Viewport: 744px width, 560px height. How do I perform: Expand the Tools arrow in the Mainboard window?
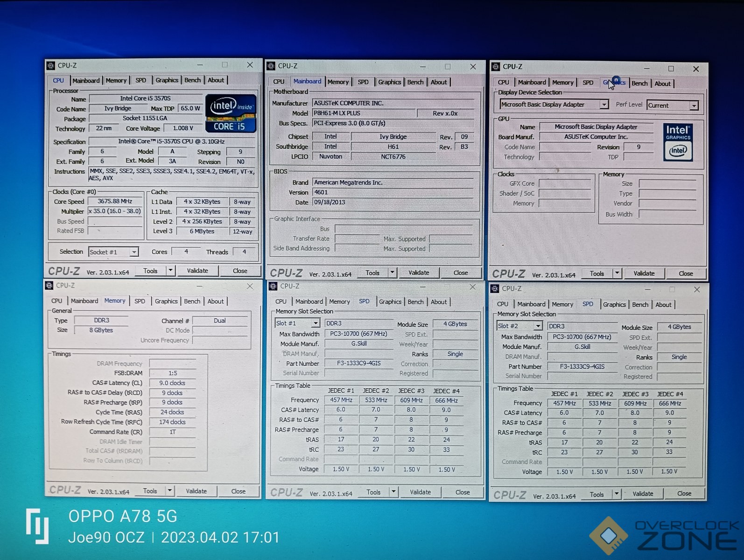[393, 273]
